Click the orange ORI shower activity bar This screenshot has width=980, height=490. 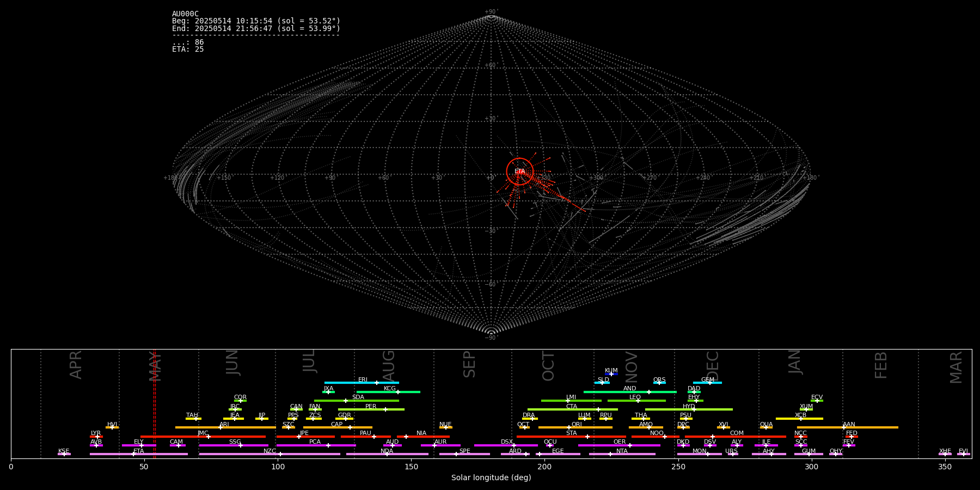point(575,427)
